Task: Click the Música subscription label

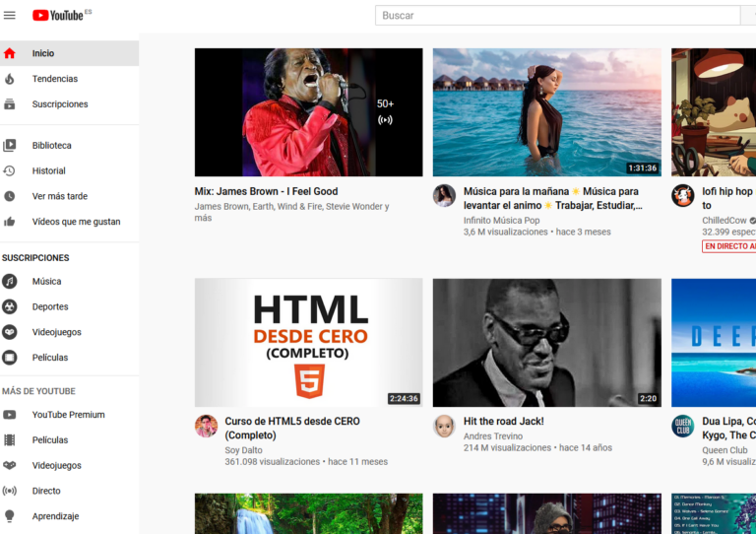Action: [x=47, y=281]
